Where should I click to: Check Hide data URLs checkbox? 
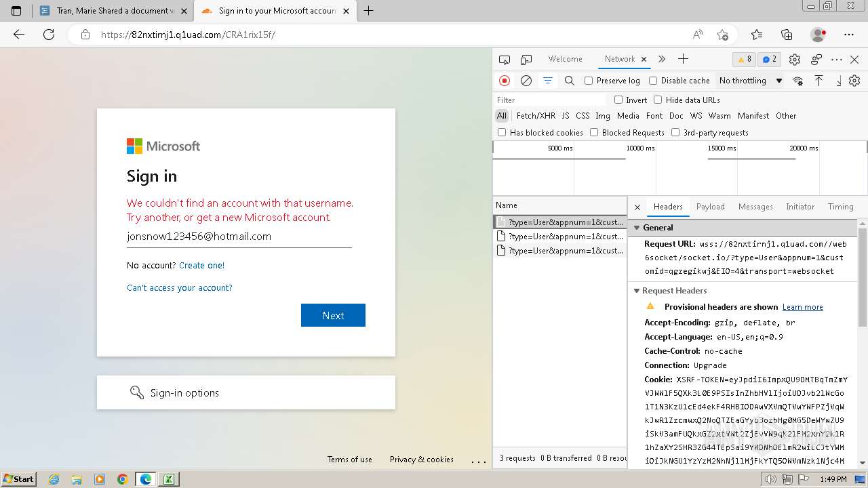tap(658, 100)
